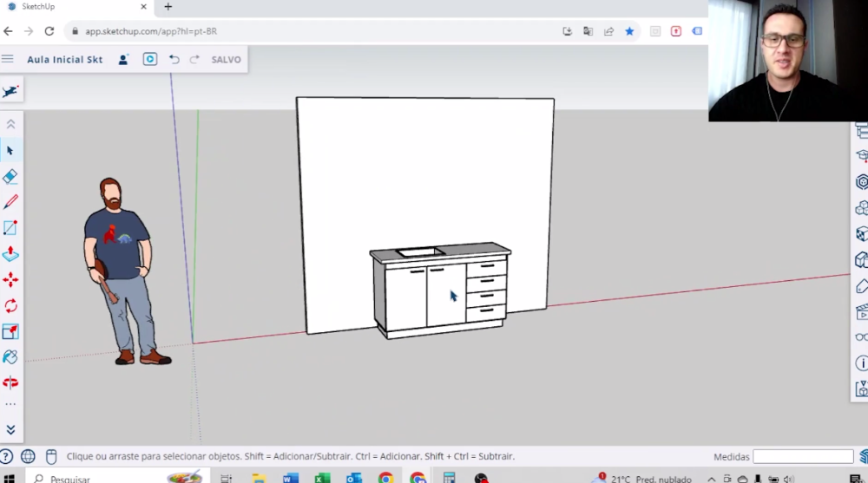Select the Select arrow tool
Viewport: 868px width, 483px height.
[x=10, y=151]
